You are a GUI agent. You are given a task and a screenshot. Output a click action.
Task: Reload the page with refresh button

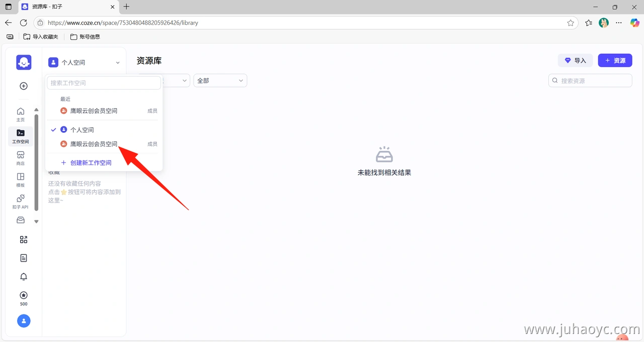pyautogui.click(x=23, y=23)
